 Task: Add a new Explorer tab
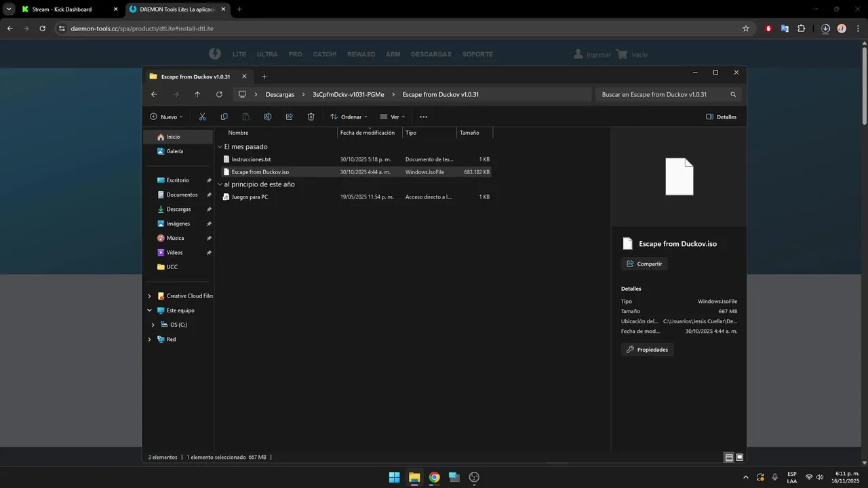pos(264,77)
